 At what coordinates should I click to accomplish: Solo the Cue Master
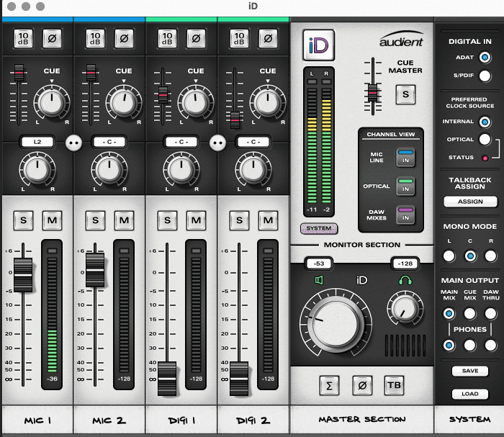(x=405, y=94)
